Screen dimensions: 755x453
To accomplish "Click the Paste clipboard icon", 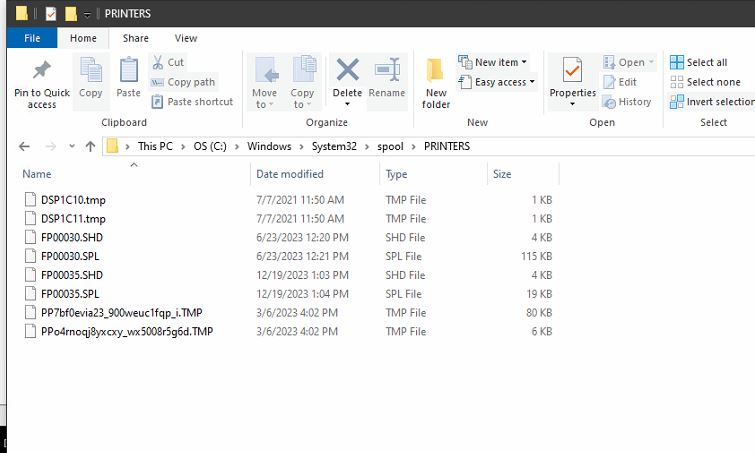I will (129, 70).
